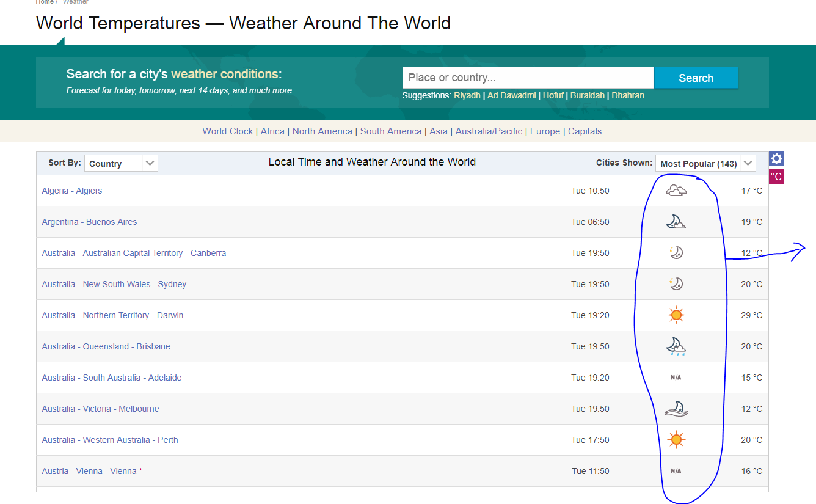Click the sunny icon in Darwin's row

click(676, 315)
